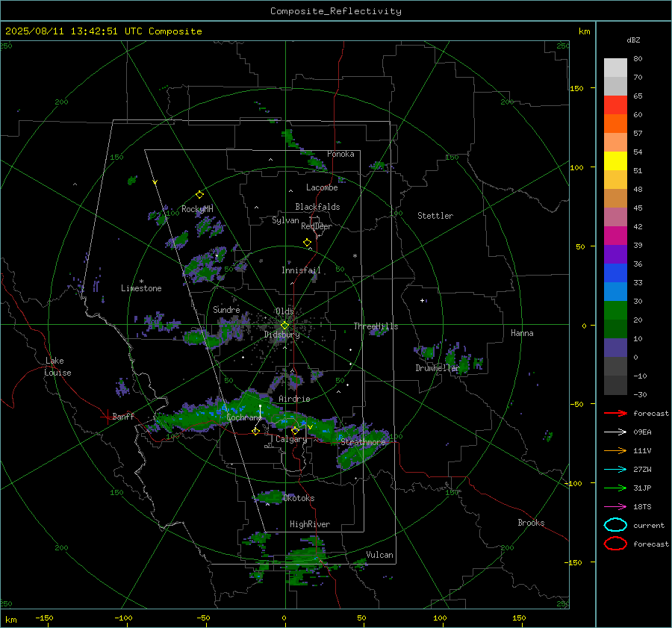Click the 'current' ellipse legend label
The image size is (672, 628).
[x=649, y=526]
